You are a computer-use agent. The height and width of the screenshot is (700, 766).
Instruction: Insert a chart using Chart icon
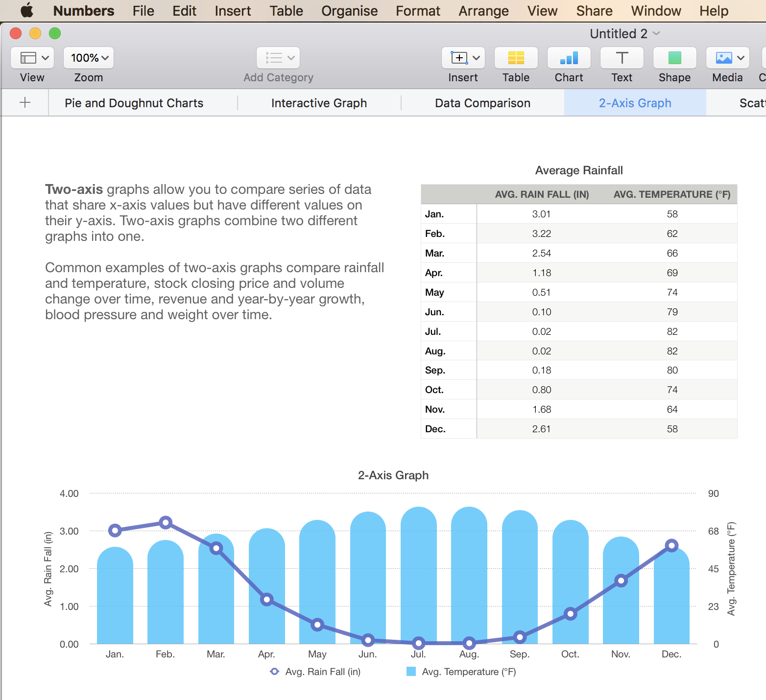[x=569, y=58]
